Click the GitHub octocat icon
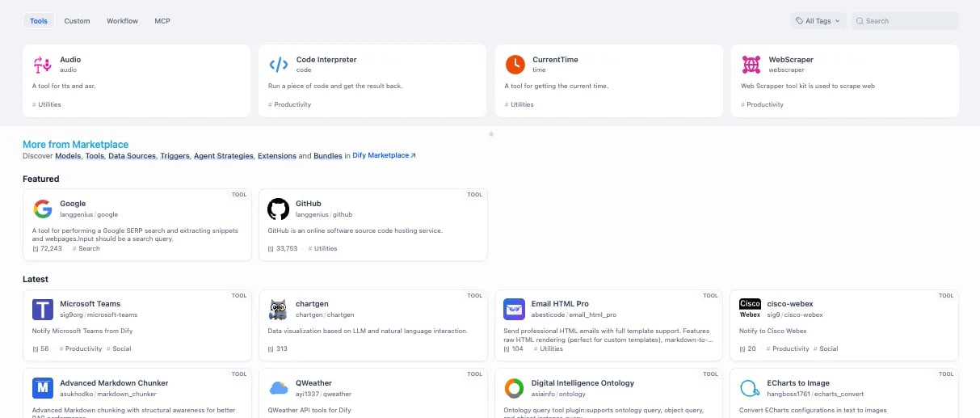Image resolution: width=980 pixels, height=418 pixels. 279,209
